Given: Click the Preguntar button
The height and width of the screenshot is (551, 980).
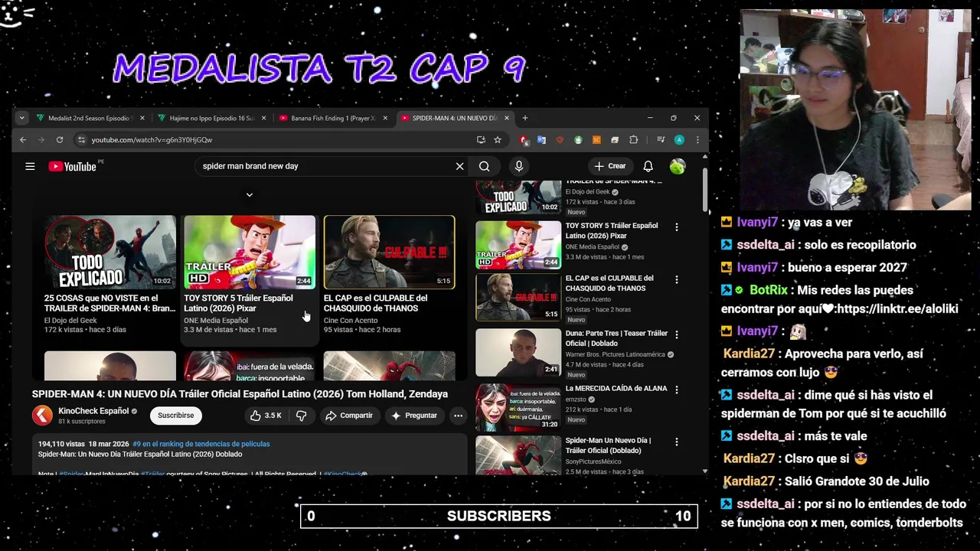Looking at the screenshot, I should (x=413, y=416).
